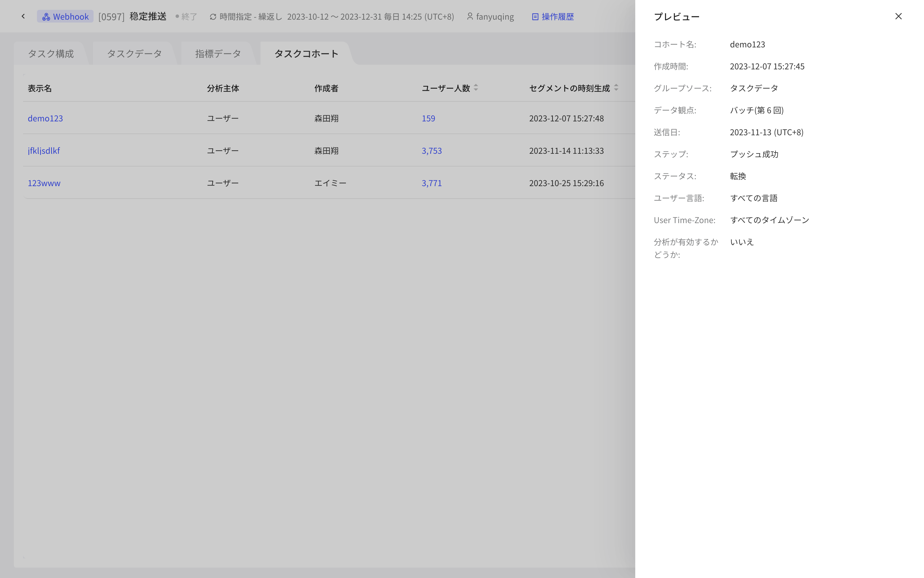The image size is (924, 578).
Task: Click timestamp 2023-11-14 11:13:33
Action: pyautogui.click(x=566, y=151)
